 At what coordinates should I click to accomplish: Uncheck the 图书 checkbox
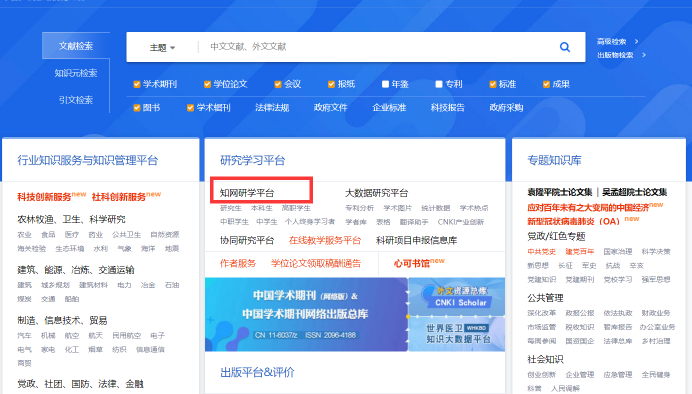pyautogui.click(x=137, y=108)
